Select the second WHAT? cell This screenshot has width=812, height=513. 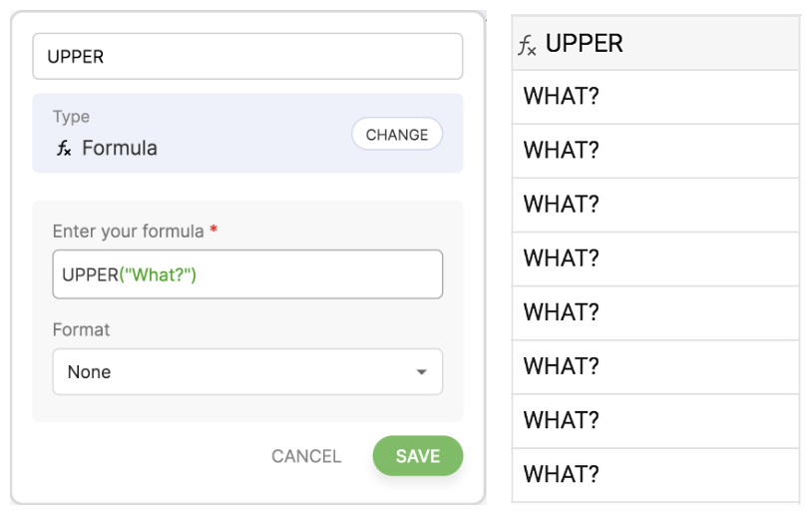[655, 151]
